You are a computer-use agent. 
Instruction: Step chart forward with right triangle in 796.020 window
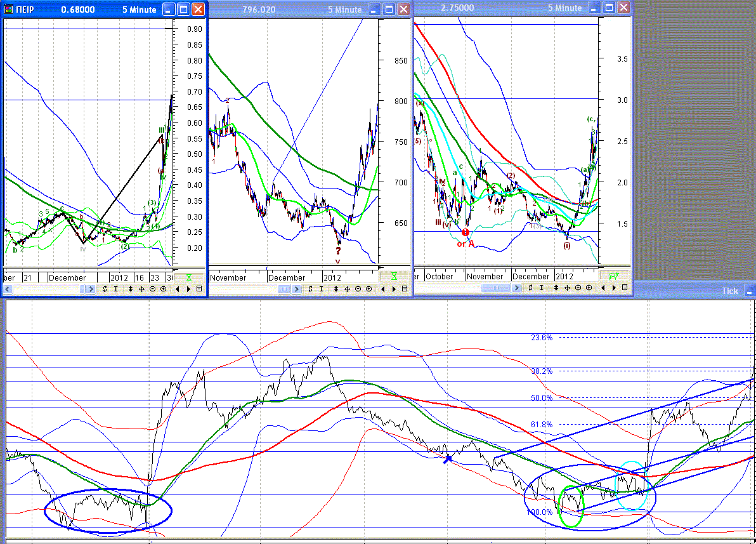pos(394,289)
